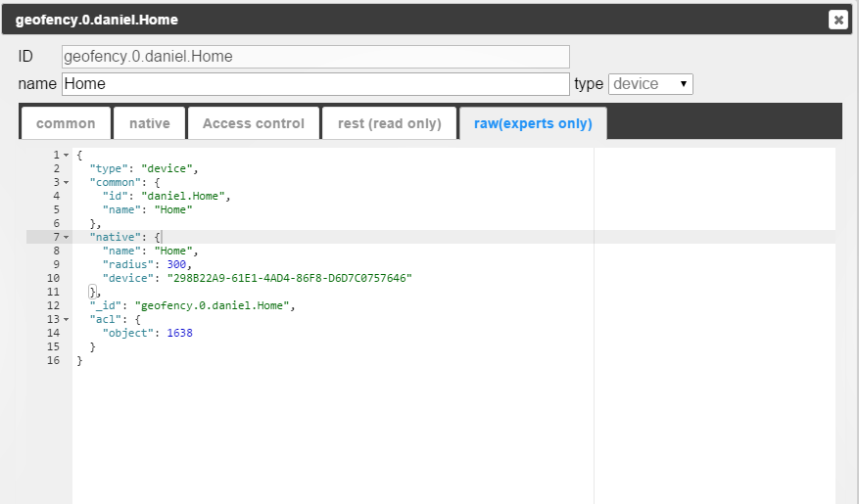Collapse the root object fold arrow on line 1
Image resolution: width=859 pixels, height=504 pixels.
pyautogui.click(x=67, y=156)
